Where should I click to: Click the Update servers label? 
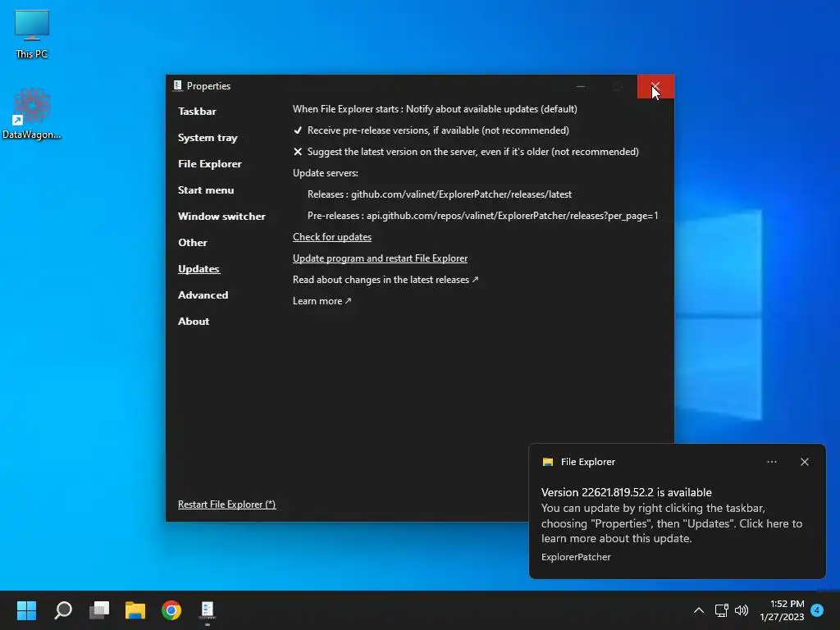tap(325, 173)
